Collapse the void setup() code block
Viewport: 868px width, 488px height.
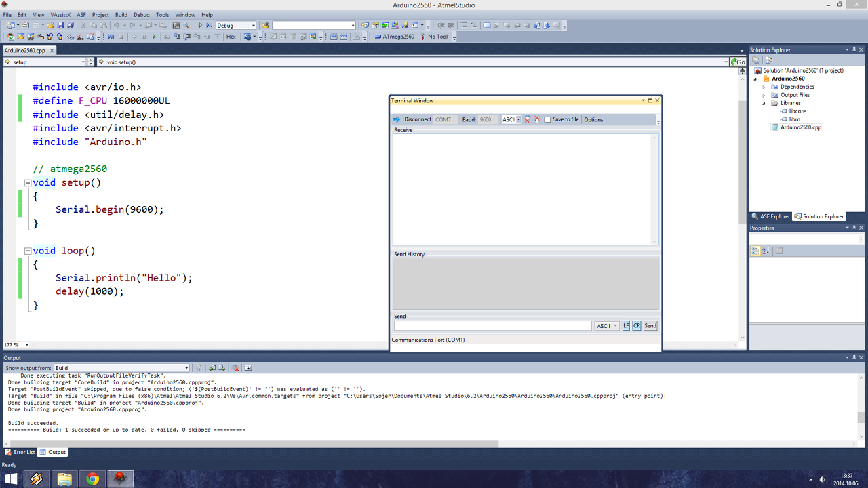pyautogui.click(x=28, y=183)
